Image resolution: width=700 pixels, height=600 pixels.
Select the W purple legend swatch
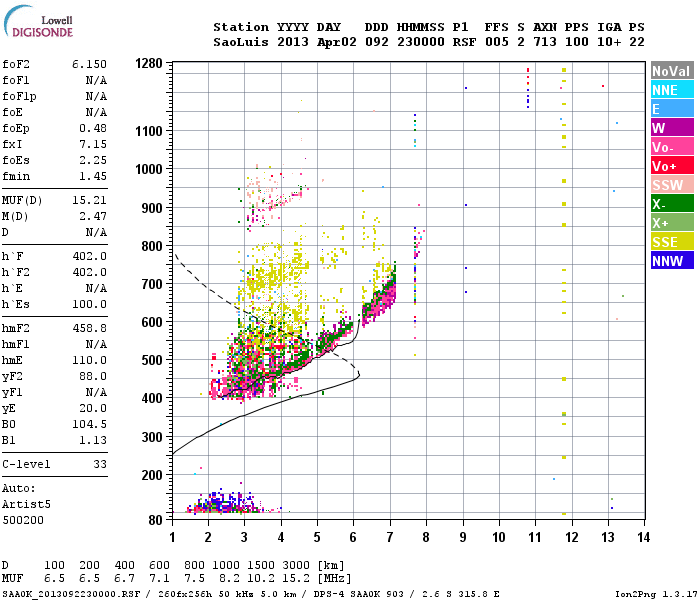point(672,128)
